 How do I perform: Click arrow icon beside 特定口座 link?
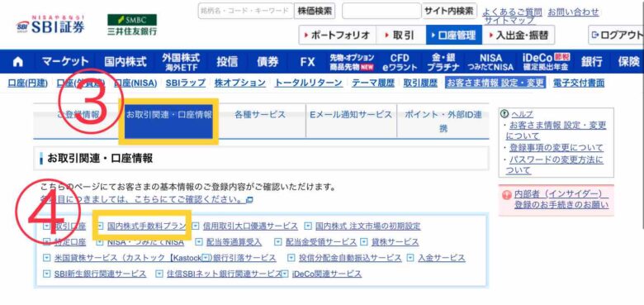(x=46, y=241)
